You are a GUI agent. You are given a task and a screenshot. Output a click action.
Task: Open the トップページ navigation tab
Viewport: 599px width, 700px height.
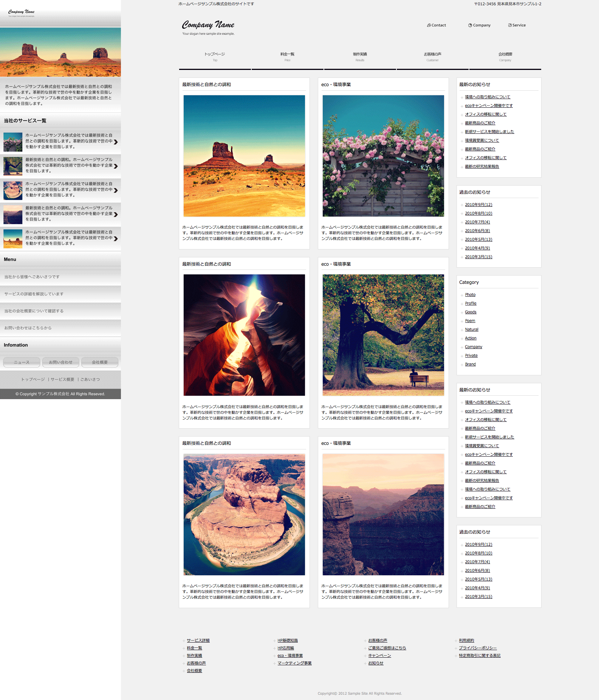click(x=215, y=57)
